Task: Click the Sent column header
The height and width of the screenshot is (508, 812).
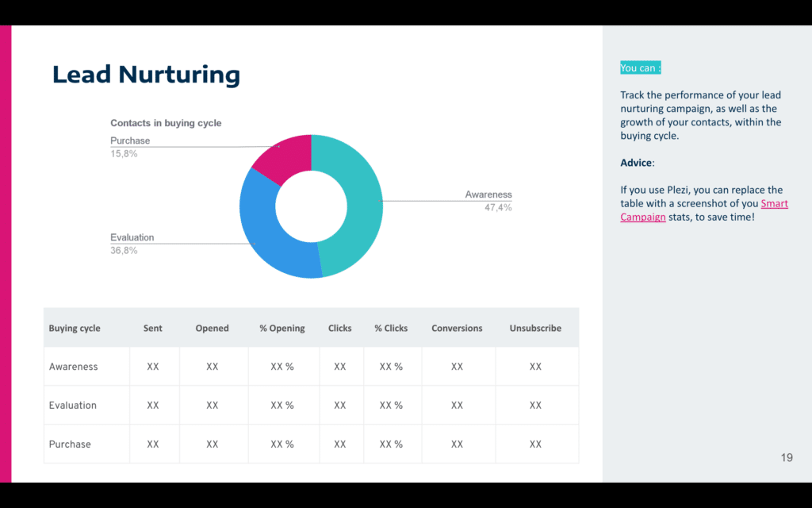Action: coord(152,327)
